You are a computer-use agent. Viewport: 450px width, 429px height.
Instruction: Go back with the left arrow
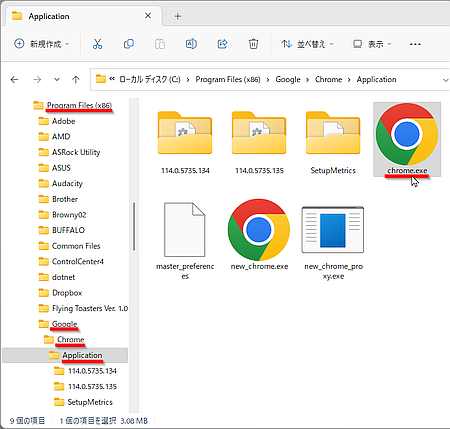pyautogui.click(x=14, y=79)
